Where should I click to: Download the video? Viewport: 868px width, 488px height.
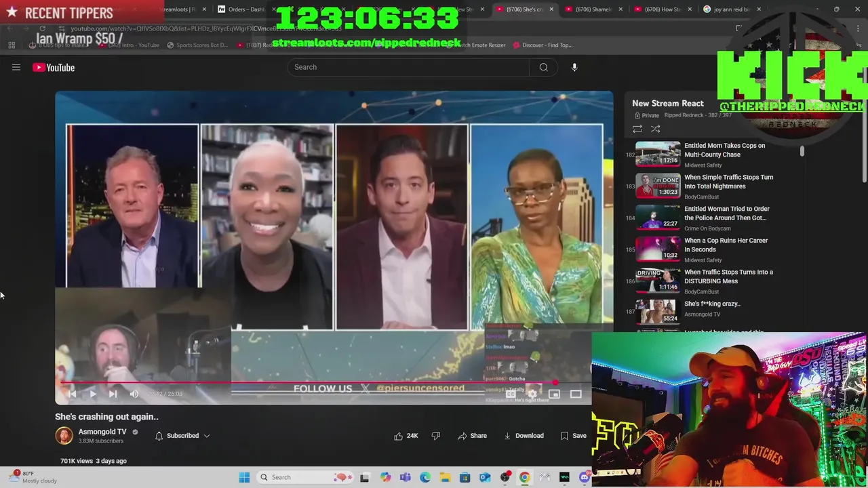click(x=524, y=436)
